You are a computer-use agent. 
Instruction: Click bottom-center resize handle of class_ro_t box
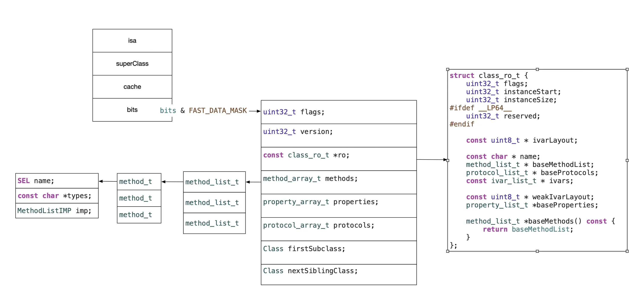[537, 251]
